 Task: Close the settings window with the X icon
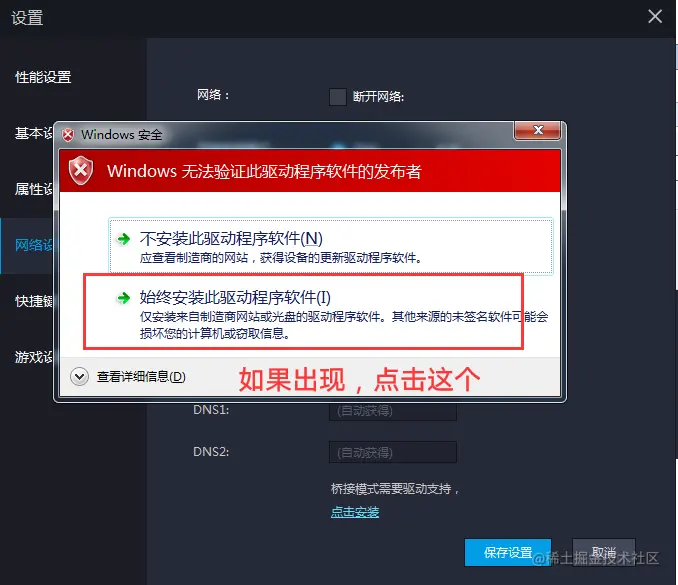click(x=655, y=16)
